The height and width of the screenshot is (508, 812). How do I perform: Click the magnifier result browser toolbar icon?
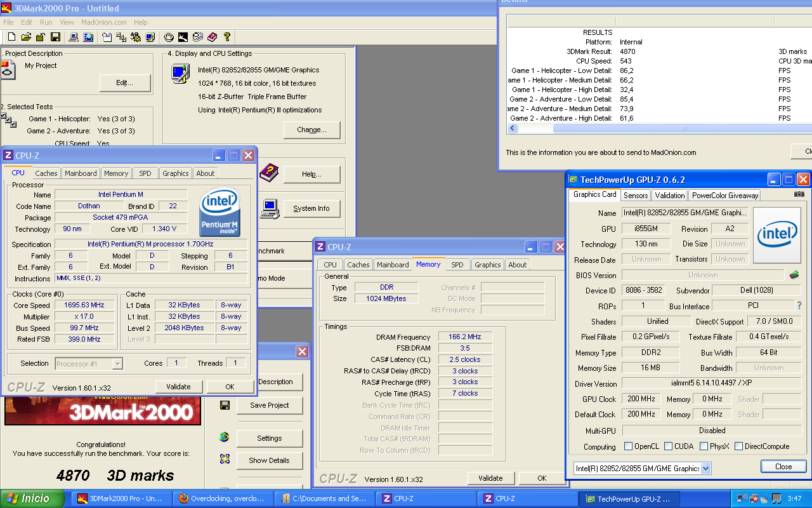[88, 37]
